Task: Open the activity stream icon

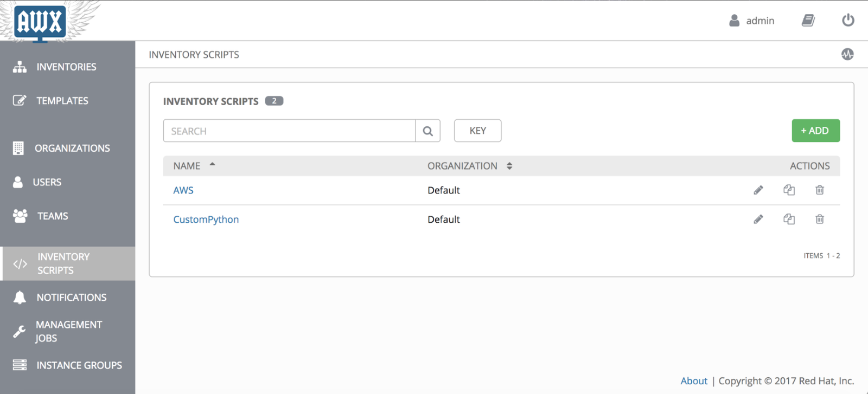Action: (847, 54)
